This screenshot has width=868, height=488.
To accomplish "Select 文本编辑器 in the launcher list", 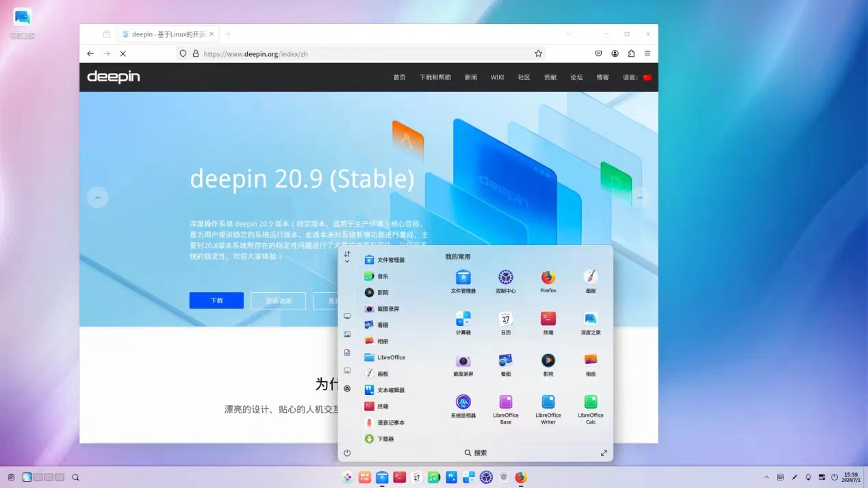I will pyautogui.click(x=385, y=390).
